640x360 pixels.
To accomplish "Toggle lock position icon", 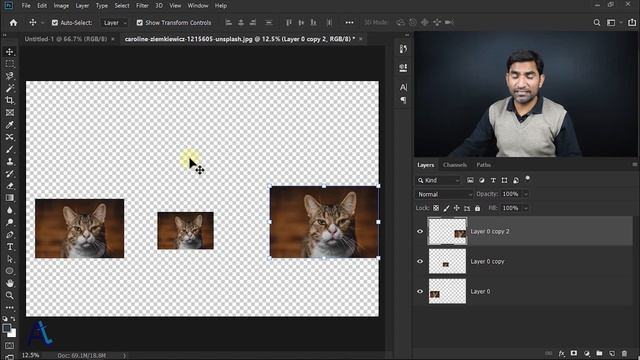I will click(457, 208).
